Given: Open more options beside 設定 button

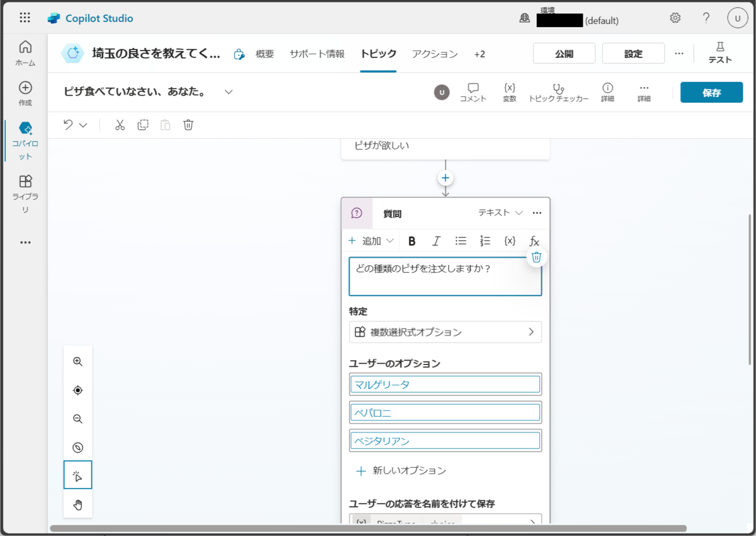Looking at the screenshot, I should (x=679, y=54).
